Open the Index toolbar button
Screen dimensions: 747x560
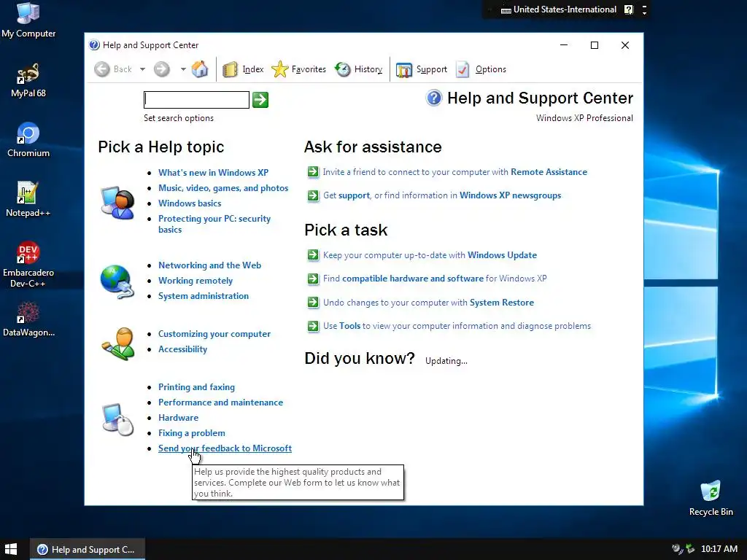click(x=243, y=69)
